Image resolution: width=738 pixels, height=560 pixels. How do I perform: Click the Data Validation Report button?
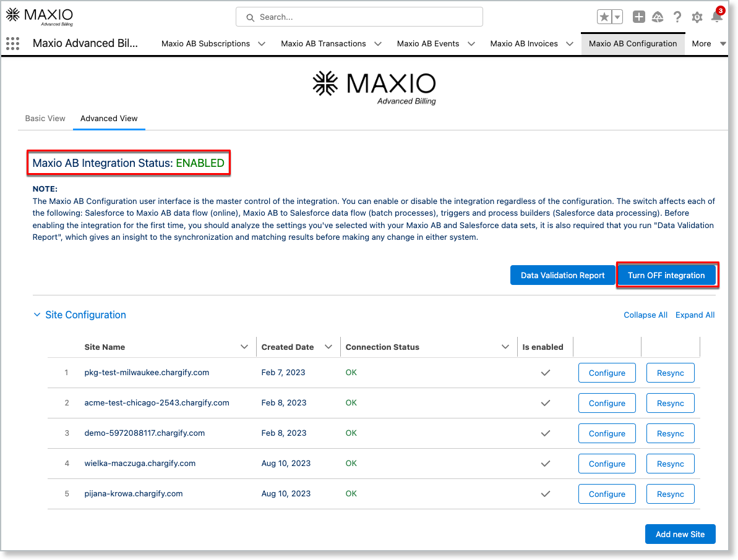tap(562, 275)
